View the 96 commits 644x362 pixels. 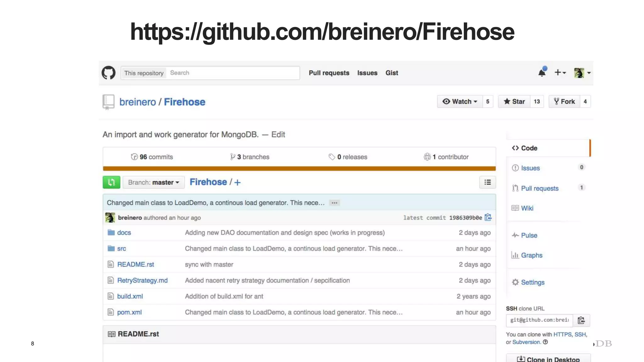152,157
